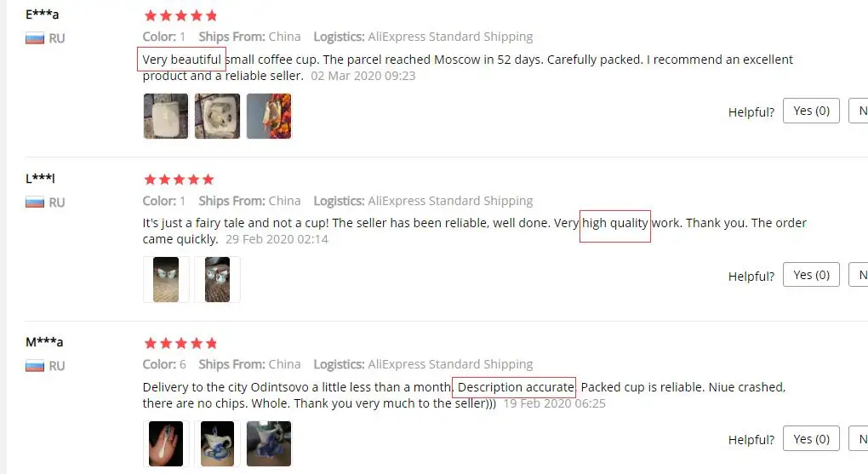Open first white cup photo in E***a's review
The image size is (868, 474).
tap(166, 116)
